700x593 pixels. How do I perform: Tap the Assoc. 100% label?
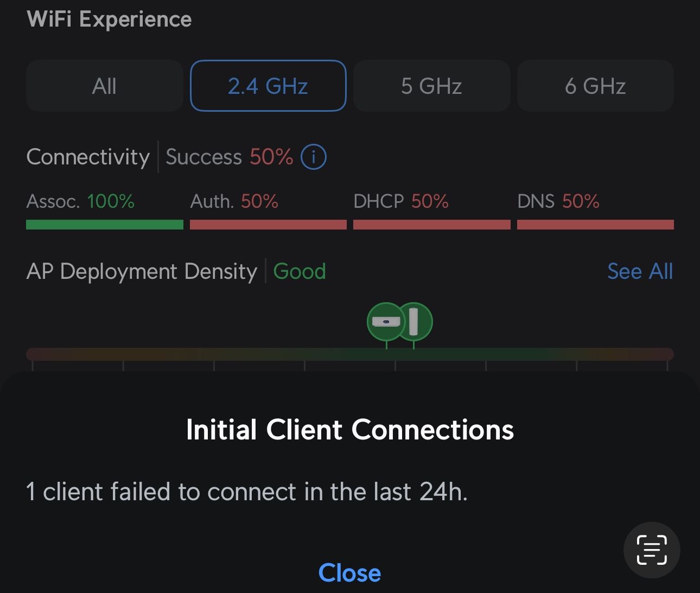pos(80,202)
